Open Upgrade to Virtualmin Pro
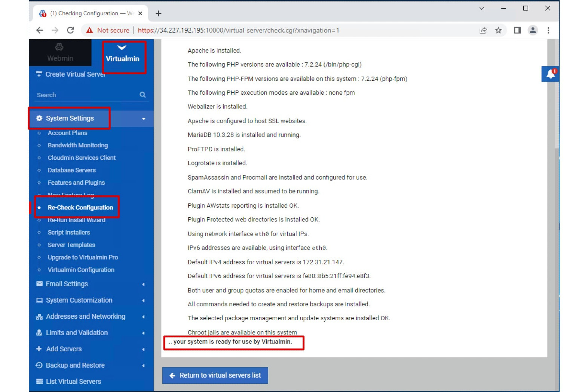Viewport: 588px width, 392px height. click(x=83, y=257)
